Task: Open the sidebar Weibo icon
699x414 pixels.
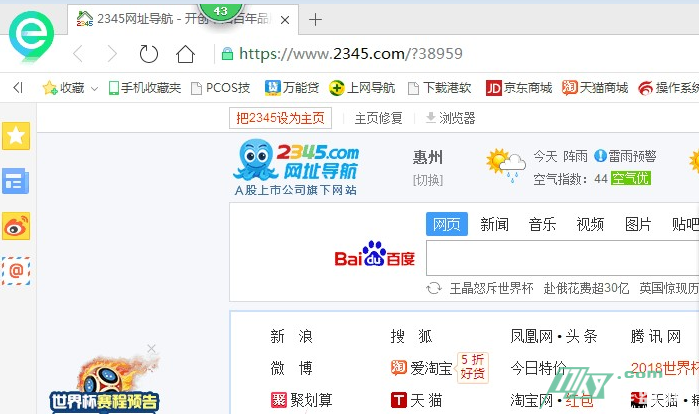Action: click(16, 226)
